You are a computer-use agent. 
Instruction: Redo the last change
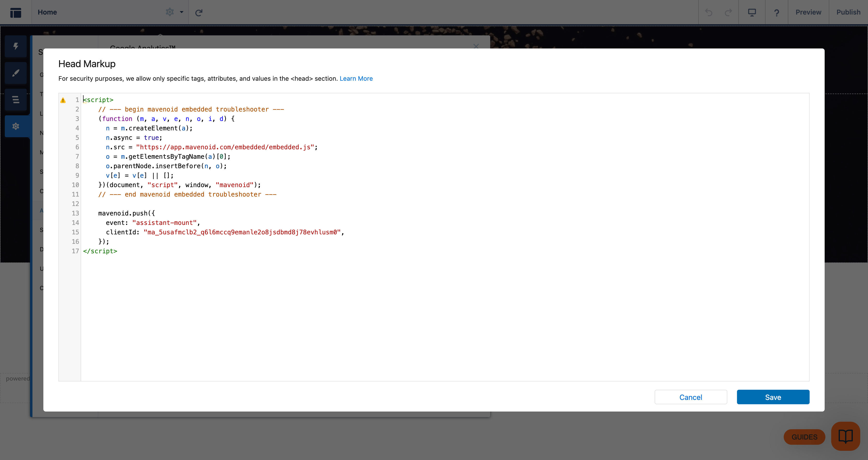[x=728, y=12]
